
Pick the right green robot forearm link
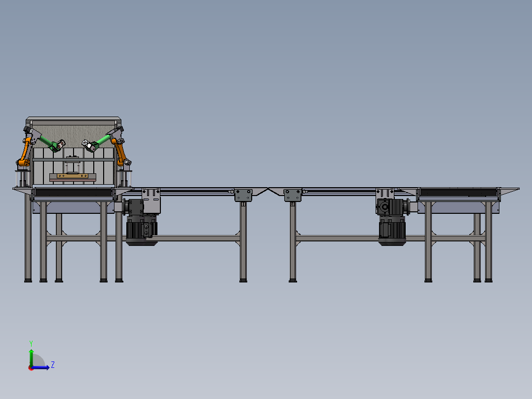103,141
